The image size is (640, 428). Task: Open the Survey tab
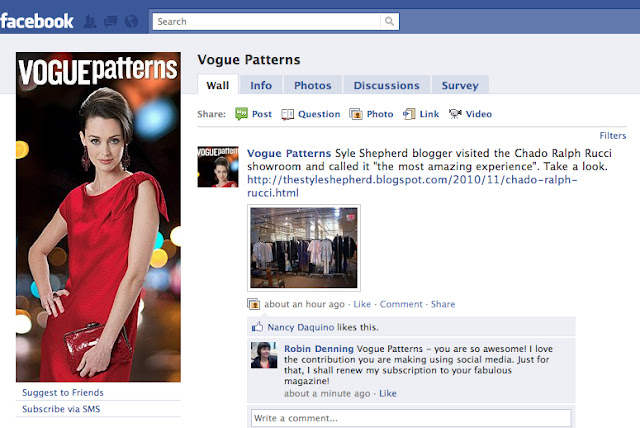pyautogui.click(x=460, y=85)
